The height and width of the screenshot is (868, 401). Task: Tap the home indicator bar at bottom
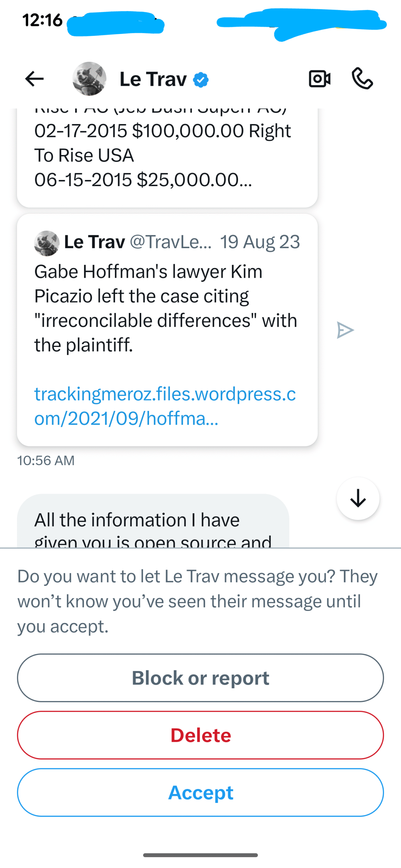[200, 855]
